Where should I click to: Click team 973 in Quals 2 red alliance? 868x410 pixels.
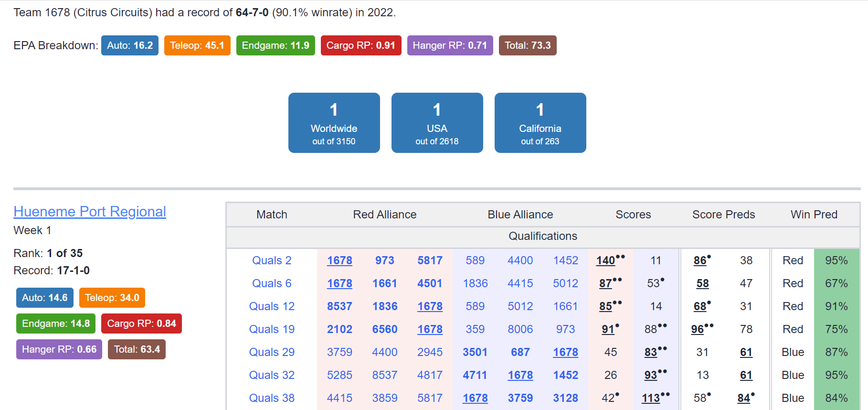385,260
